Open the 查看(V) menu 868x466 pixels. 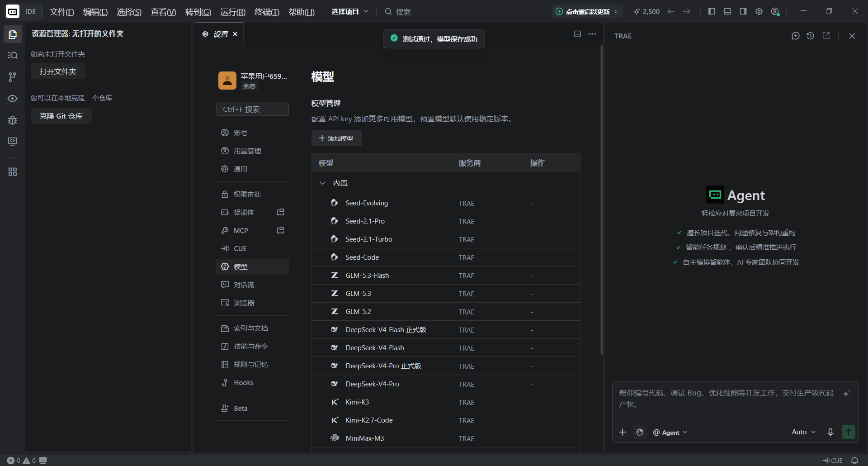163,12
